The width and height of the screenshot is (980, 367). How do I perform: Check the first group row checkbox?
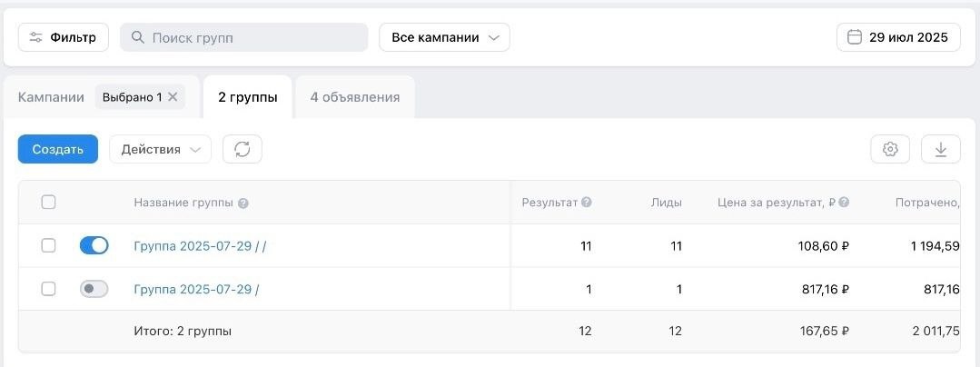click(49, 245)
